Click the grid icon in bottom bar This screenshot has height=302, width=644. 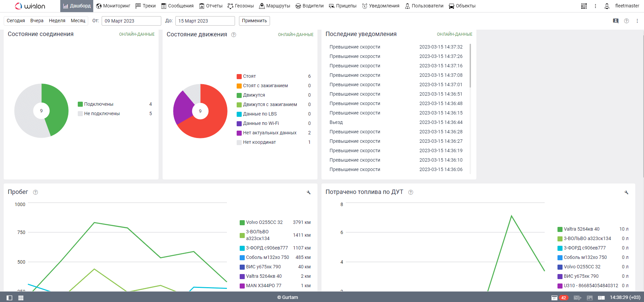click(x=21, y=298)
